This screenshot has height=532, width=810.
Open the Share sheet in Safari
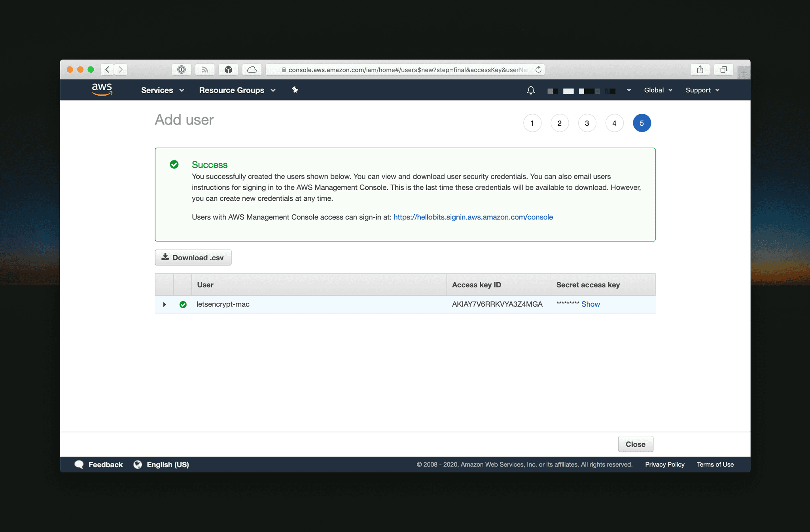coord(700,69)
